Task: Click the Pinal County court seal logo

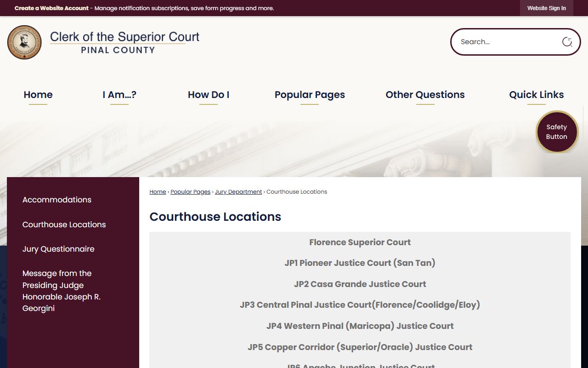Action: click(24, 42)
